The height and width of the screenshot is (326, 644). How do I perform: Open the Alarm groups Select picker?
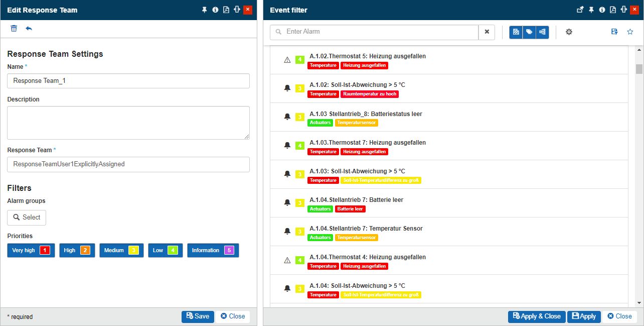[x=27, y=218]
